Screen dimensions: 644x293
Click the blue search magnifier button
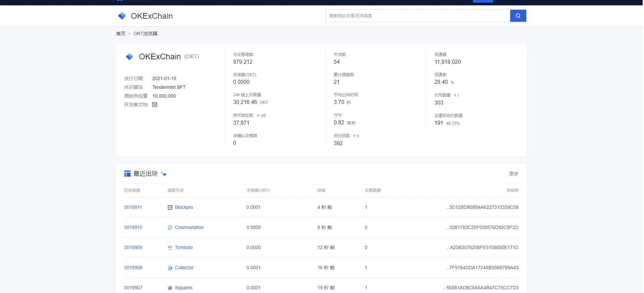click(518, 16)
